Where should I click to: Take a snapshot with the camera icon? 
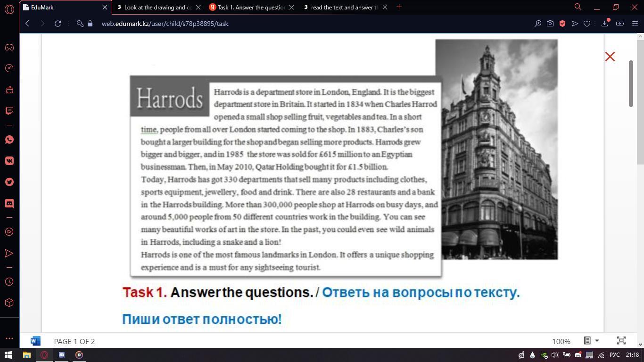(x=550, y=24)
